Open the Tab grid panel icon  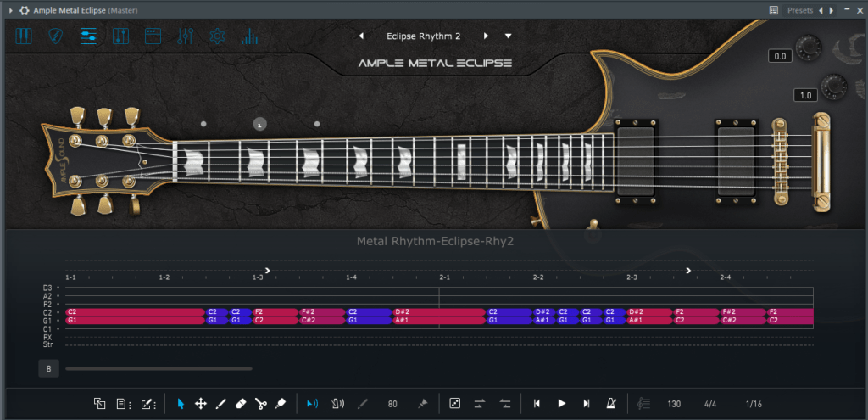[120, 36]
